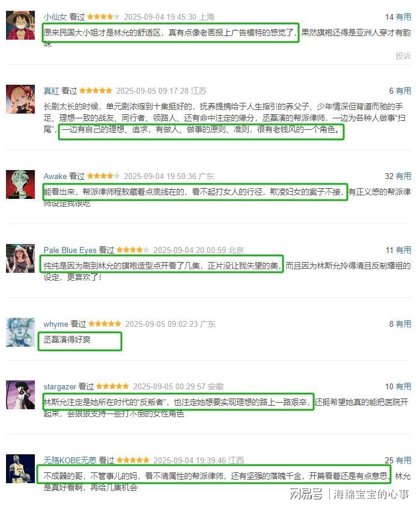Open Pale Blue Eyes username link
This screenshot has height=506, width=420.
[70, 250]
